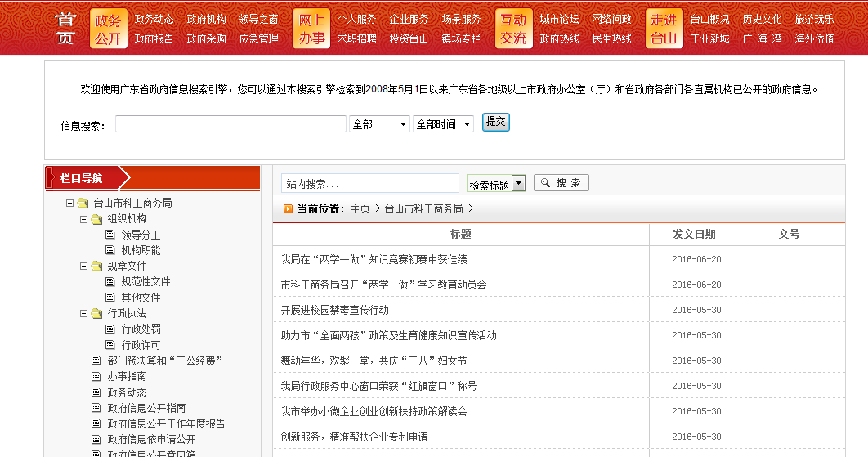The width and height of the screenshot is (868, 457).
Task: Click the 组织机构 folder icon
Action: (96, 219)
